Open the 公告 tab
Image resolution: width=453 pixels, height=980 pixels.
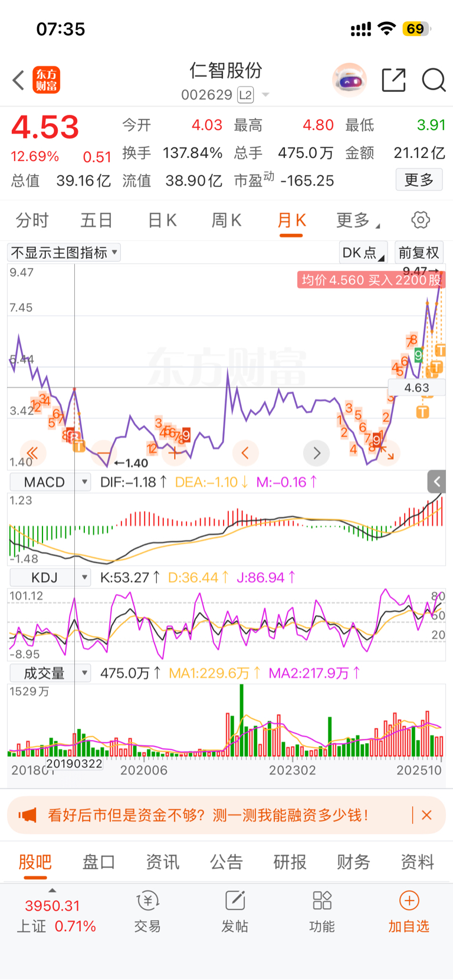pos(226,862)
